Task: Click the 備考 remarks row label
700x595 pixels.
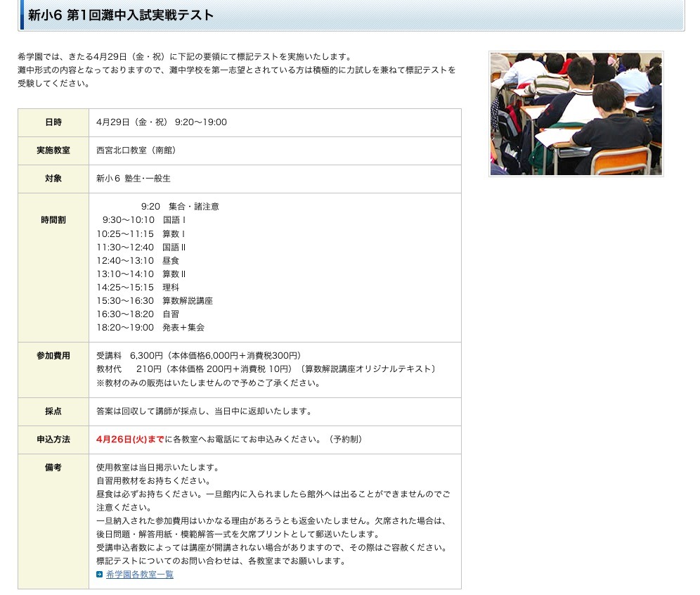Action: point(52,467)
